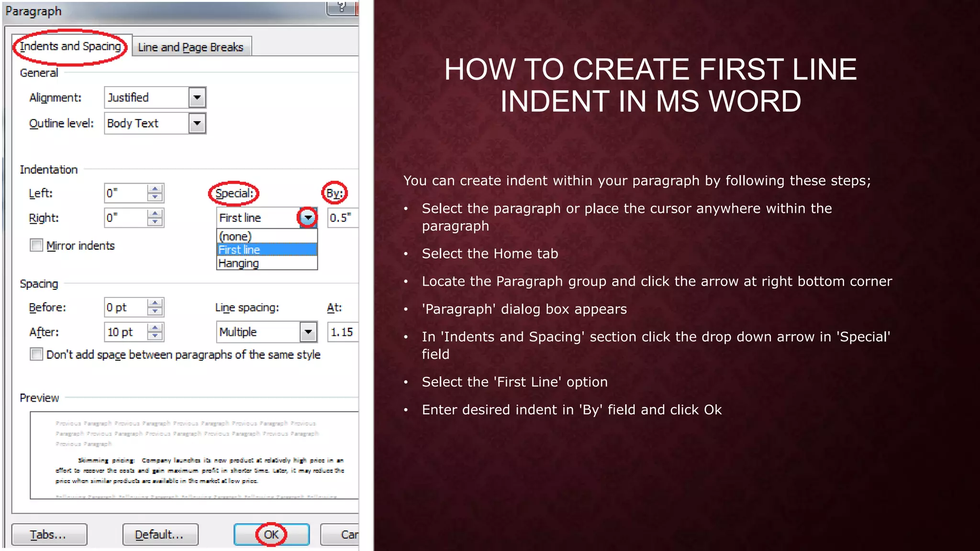Viewport: 980px width, 551px height.
Task: Open the Line and Page Breaks tab
Action: pos(191,47)
